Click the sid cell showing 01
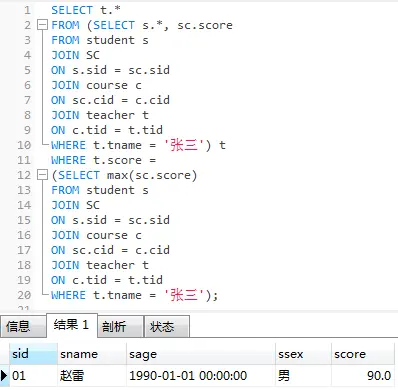Image resolution: width=398 pixels, height=390 pixels. 33,376
